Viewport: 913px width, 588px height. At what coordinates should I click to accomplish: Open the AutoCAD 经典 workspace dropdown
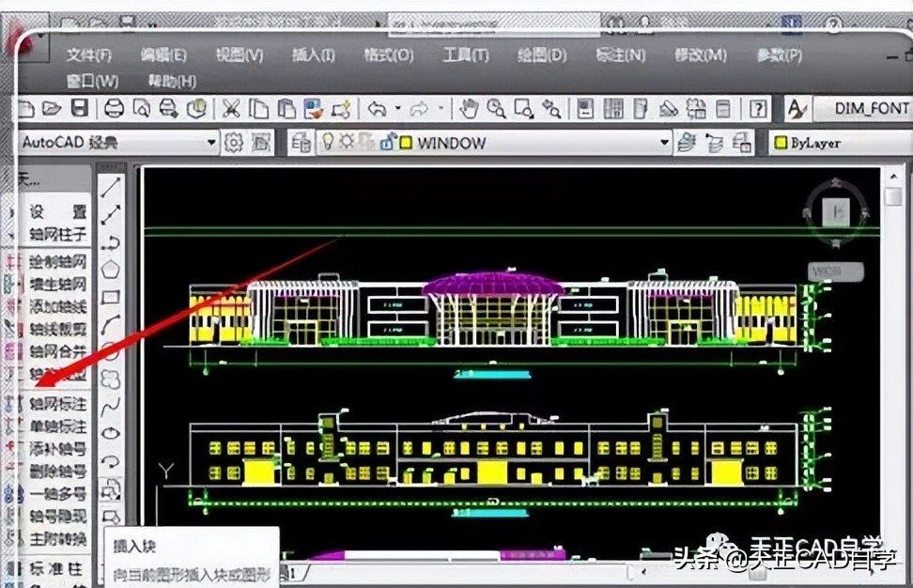pos(211,142)
